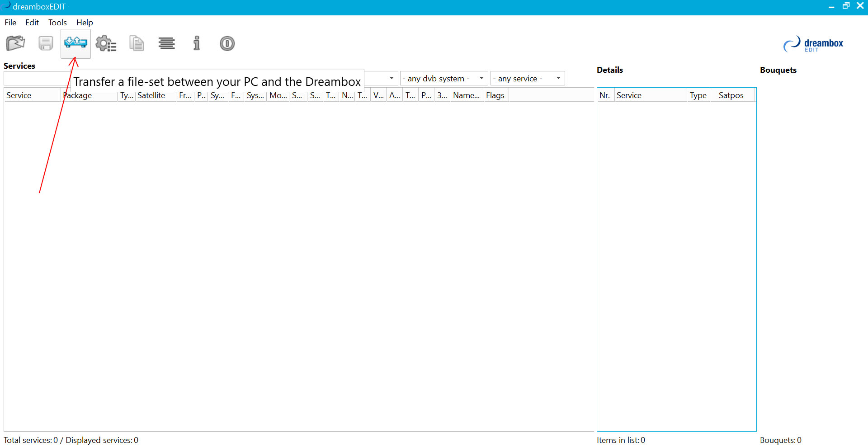Screen dimensions: 868x447
Task: Click the 'Sys...' column header
Action: [x=255, y=95]
